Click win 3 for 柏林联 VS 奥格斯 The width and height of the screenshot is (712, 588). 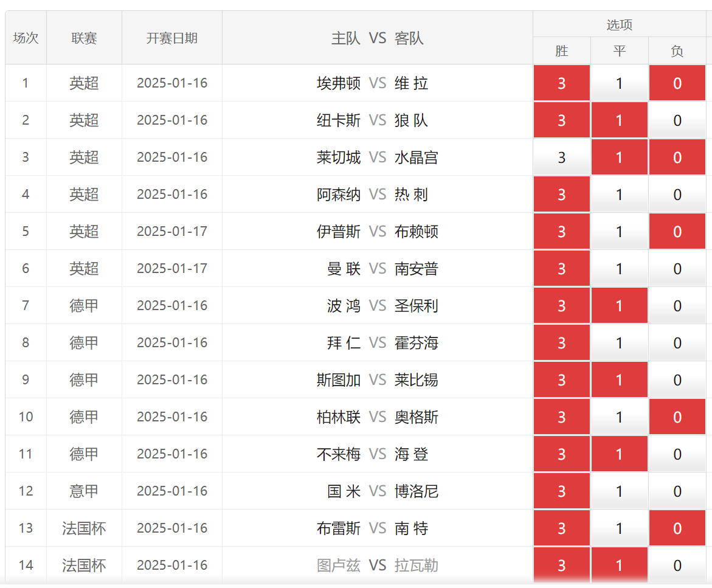[562, 417]
